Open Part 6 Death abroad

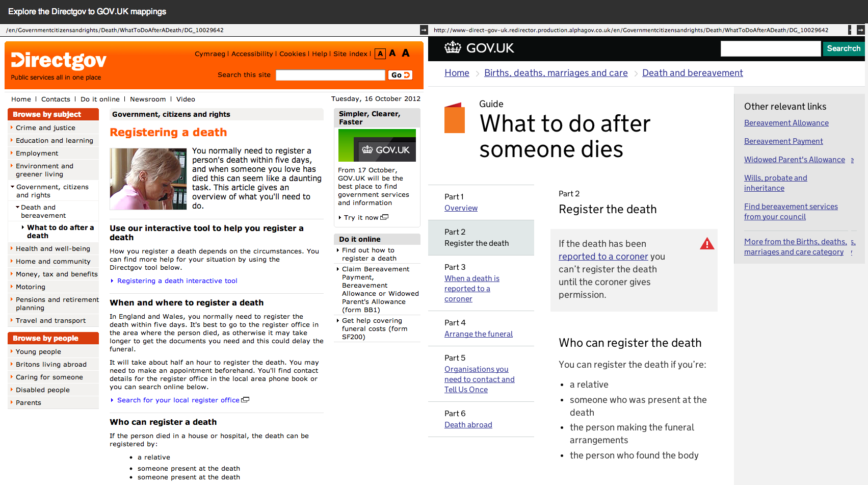point(468,425)
